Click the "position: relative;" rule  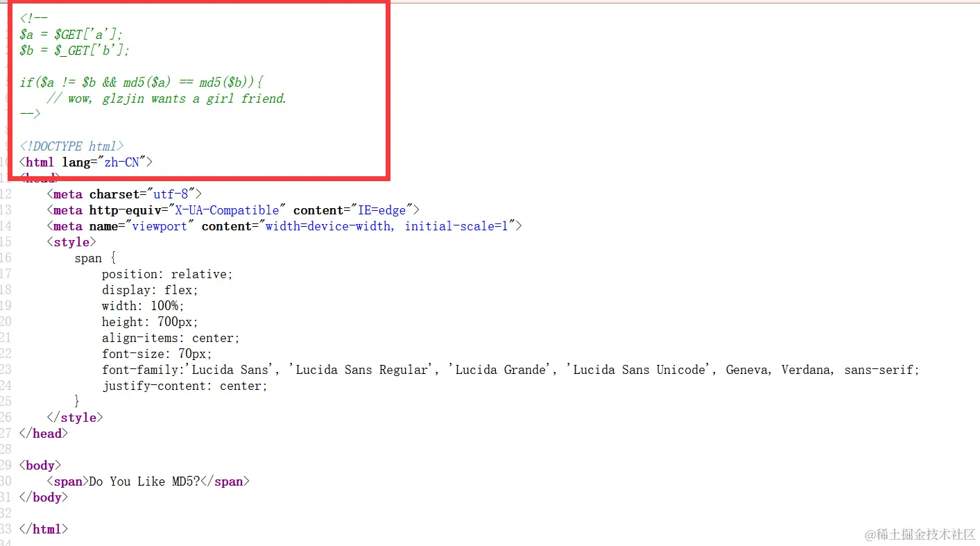(167, 273)
